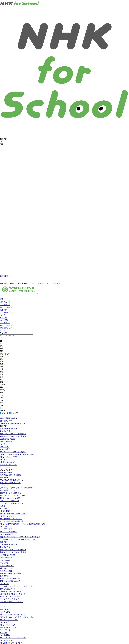Select 家庭 in the subject list

[x=2, y=372]
